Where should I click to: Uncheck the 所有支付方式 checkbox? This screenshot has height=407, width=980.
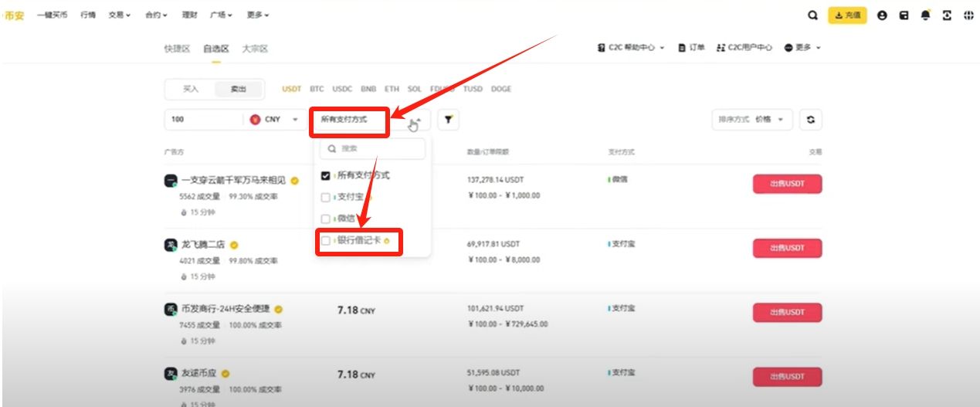coord(326,176)
